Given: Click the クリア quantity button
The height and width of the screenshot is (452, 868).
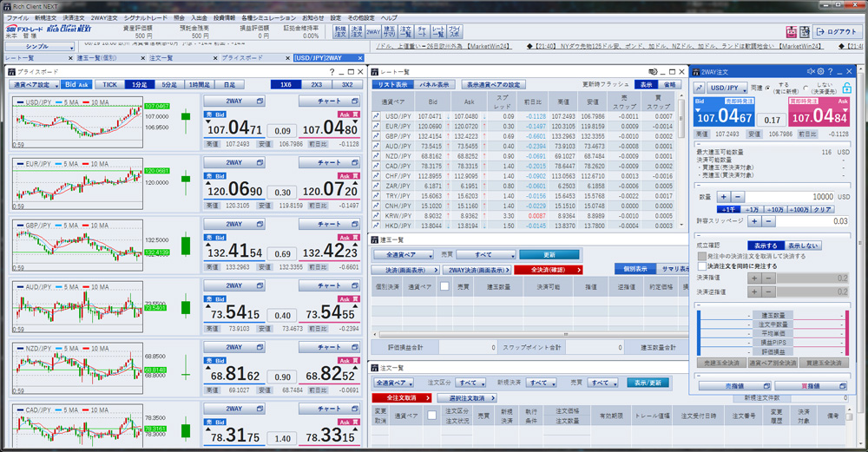Looking at the screenshot, I should (x=821, y=210).
